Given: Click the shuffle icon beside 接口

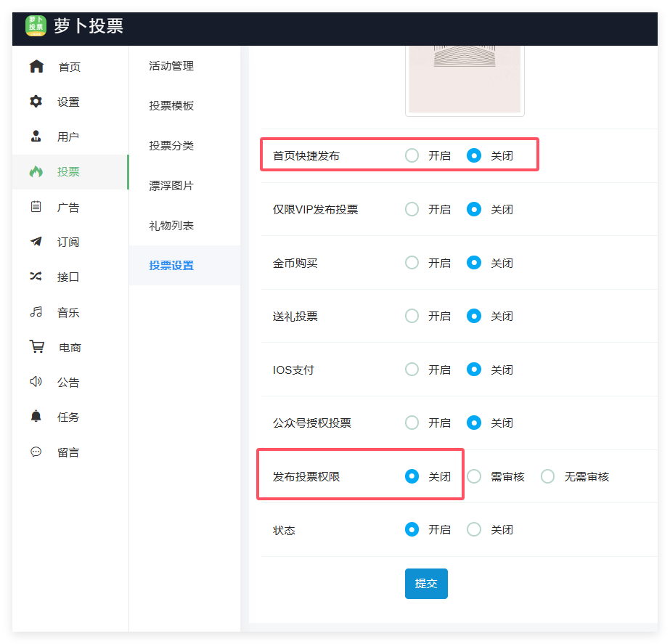Looking at the screenshot, I should point(36,277).
